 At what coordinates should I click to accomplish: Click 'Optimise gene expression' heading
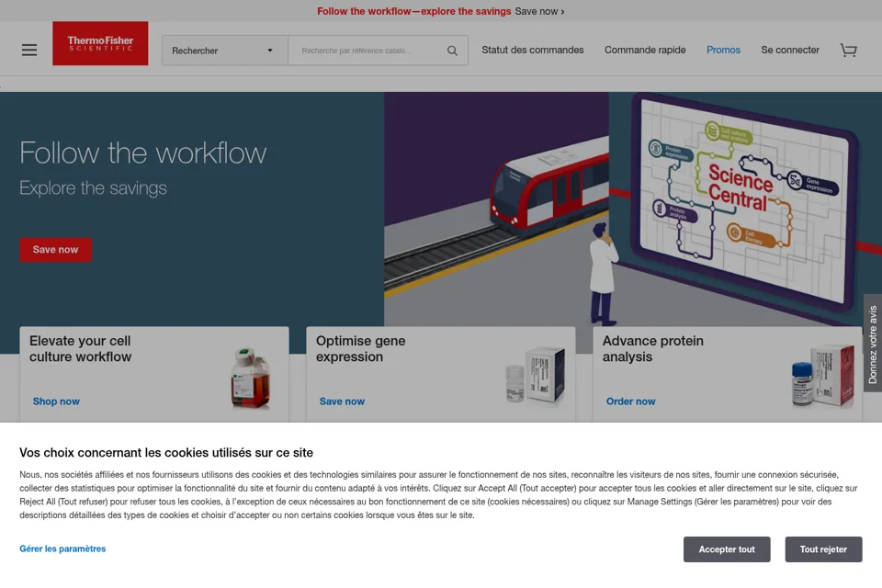pyautogui.click(x=360, y=349)
